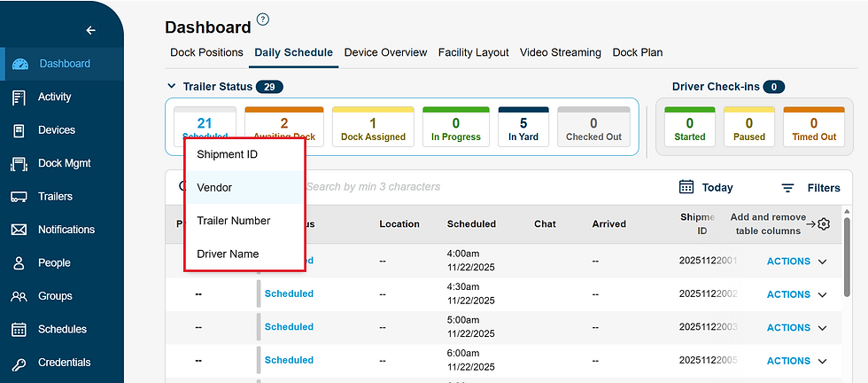This screenshot has width=868, height=383.
Task: Open the Groups icon in sidebar
Action: [x=19, y=296]
